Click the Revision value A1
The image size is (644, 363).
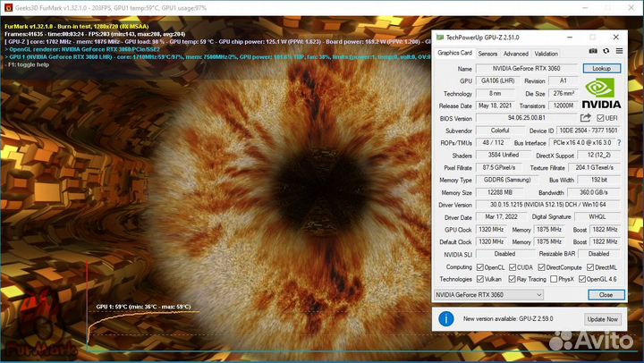(563, 80)
